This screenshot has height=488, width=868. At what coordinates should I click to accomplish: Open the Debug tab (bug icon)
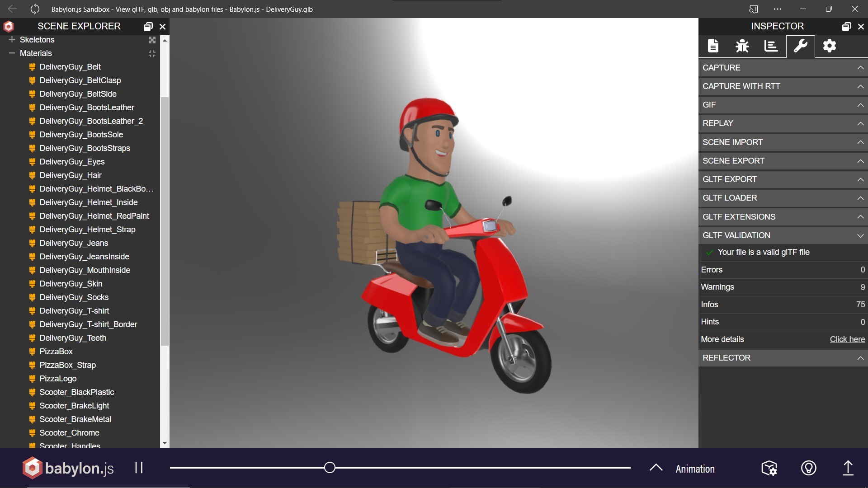tap(742, 46)
